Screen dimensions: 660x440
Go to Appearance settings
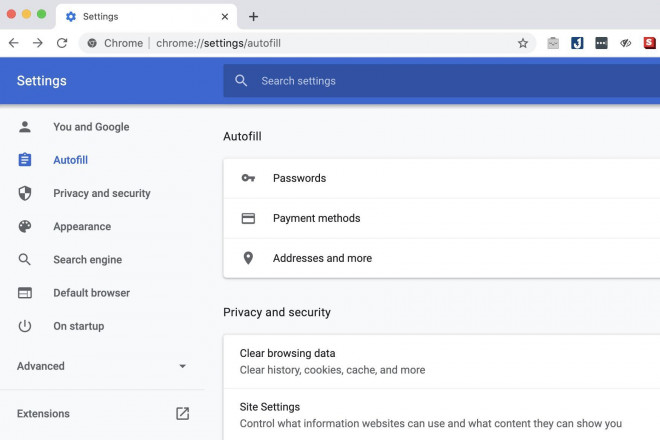(81, 226)
